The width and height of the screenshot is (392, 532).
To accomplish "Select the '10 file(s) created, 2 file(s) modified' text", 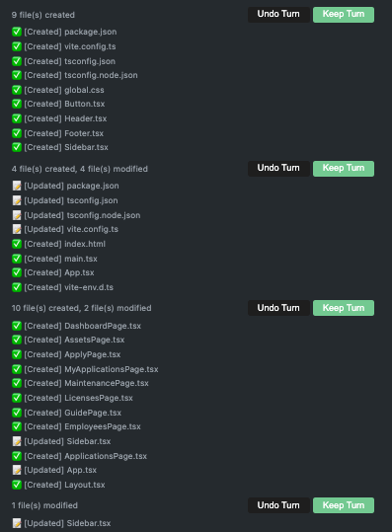I will (x=81, y=308).
